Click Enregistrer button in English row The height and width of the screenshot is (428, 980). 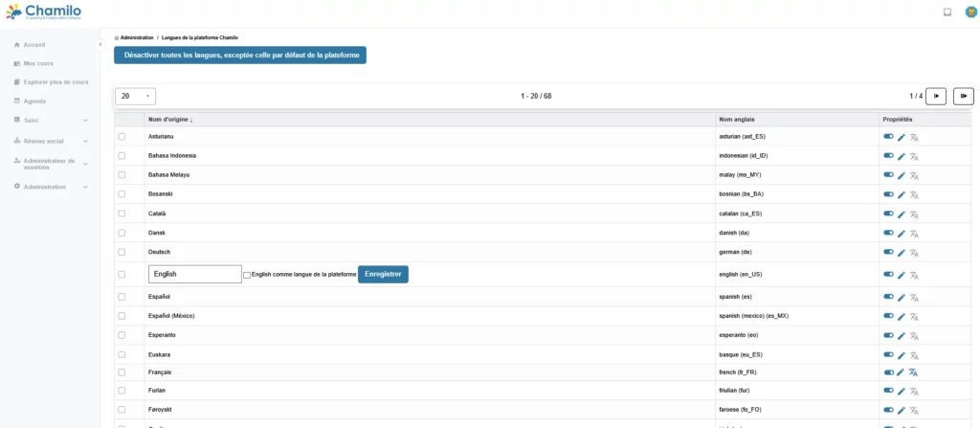pyautogui.click(x=383, y=274)
